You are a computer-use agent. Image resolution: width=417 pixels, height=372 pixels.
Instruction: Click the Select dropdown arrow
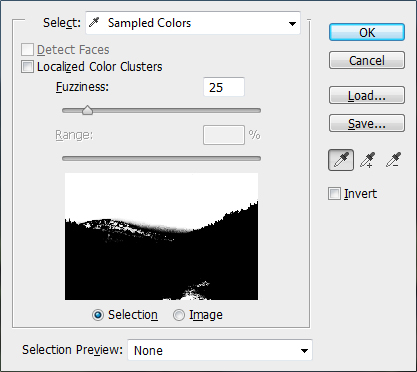(292, 24)
